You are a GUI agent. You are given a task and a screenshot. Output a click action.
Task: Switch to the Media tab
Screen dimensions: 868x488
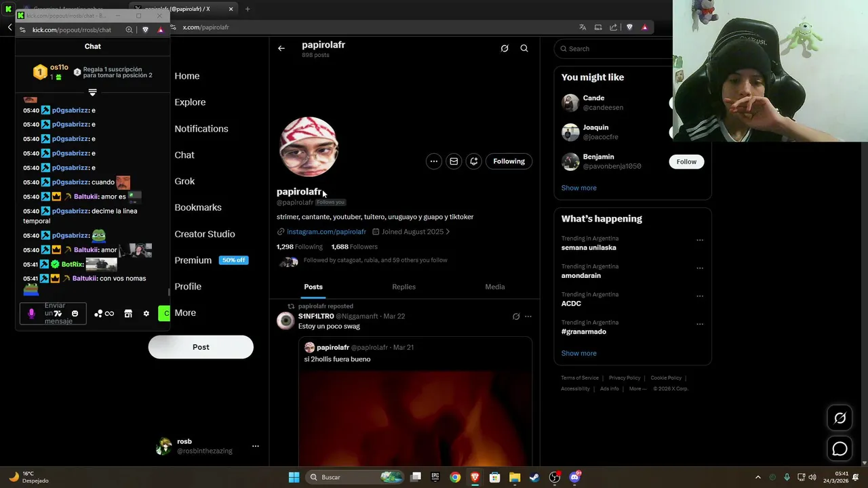coord(495,287)
